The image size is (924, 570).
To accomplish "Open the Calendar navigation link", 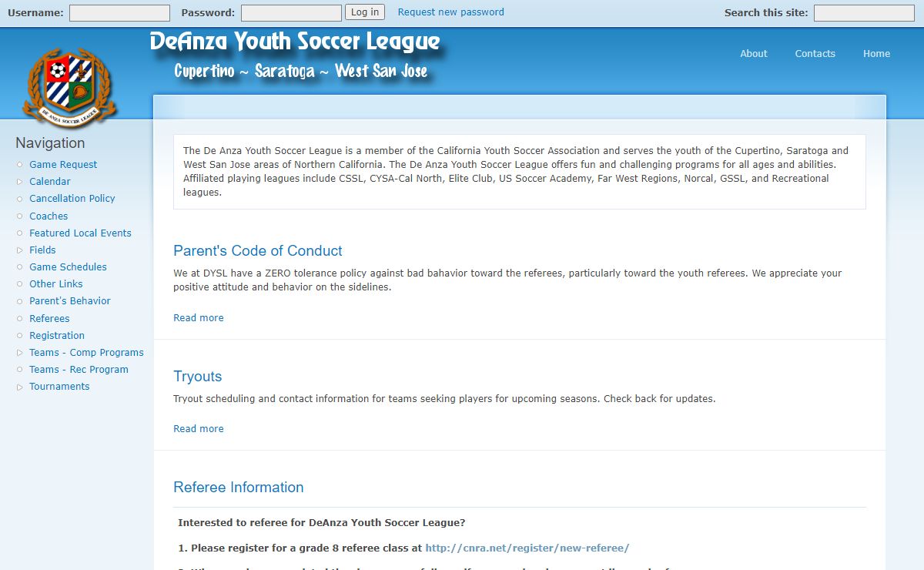I will (x=50, y=182).
